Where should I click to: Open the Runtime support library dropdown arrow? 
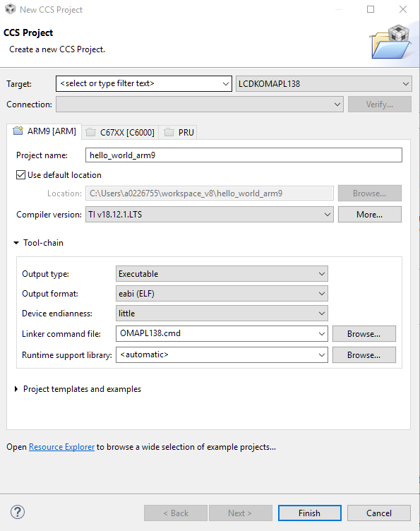point(321,355)
